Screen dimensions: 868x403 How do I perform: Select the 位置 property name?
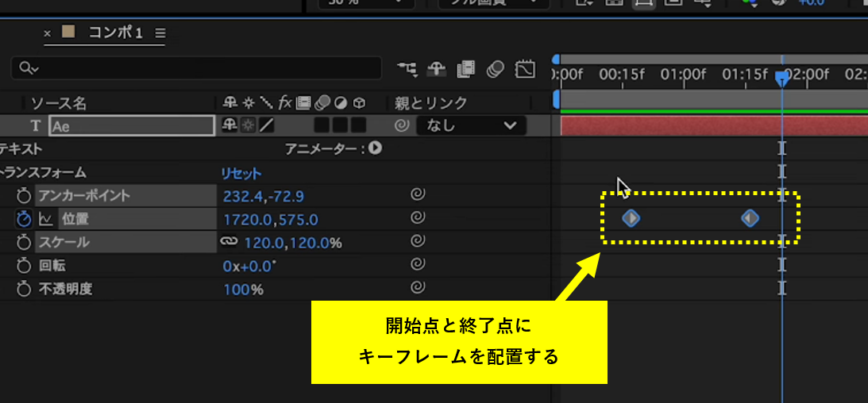click(75, 220)
